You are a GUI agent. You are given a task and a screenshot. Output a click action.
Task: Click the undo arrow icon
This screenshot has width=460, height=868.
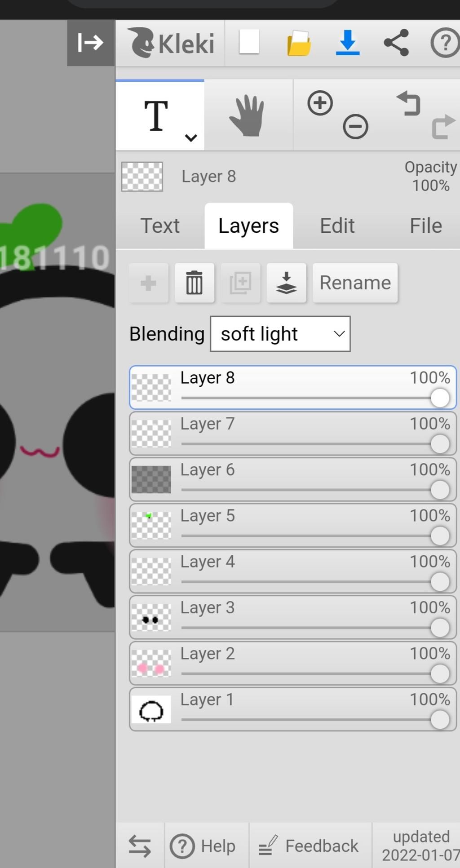coord(408,103)
